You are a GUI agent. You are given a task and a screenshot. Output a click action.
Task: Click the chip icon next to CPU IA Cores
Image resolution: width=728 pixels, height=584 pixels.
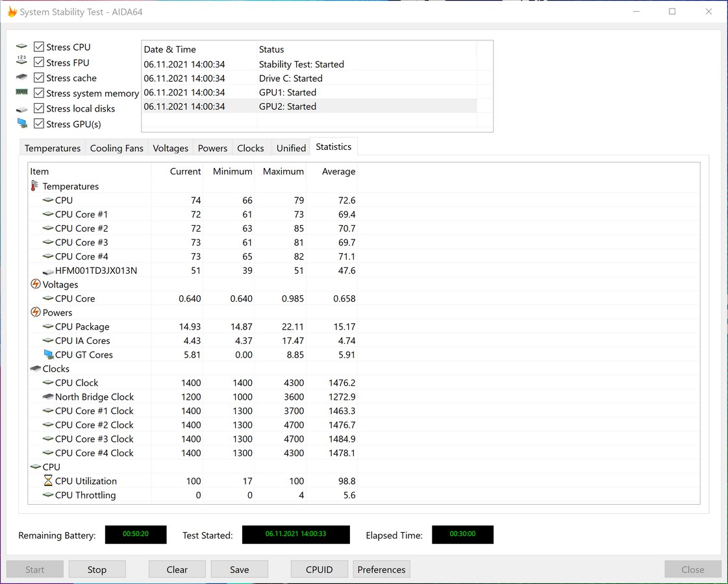point(48,340)
